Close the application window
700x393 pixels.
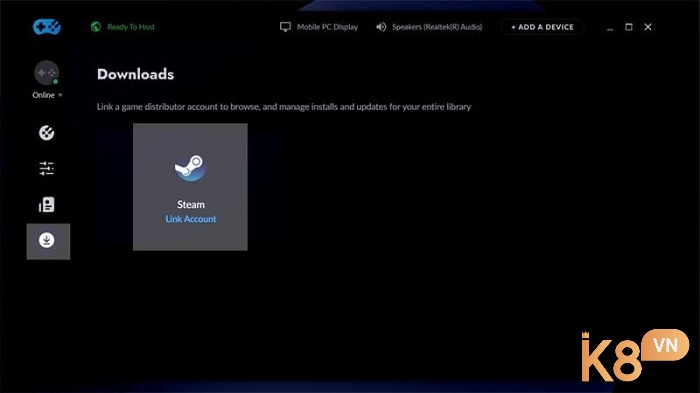648,27
